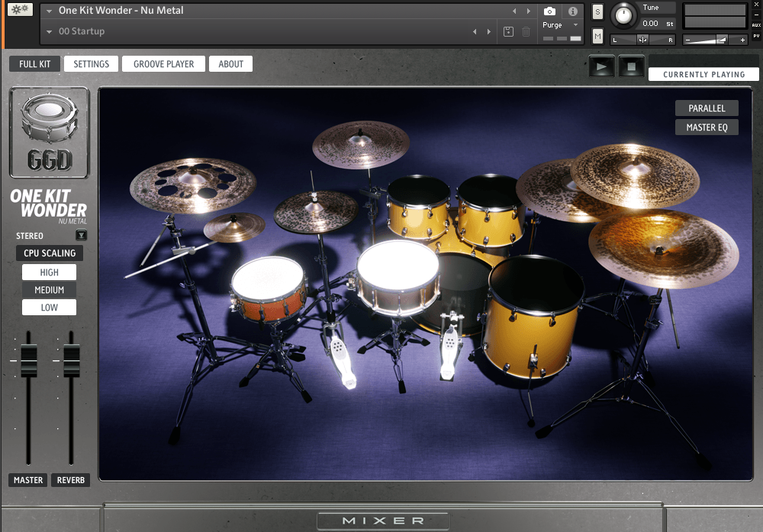The width and height of the screenshot is (763, 532).
Task: Open the PARALLEL processing panel
Action: click(x=707, y=108)
